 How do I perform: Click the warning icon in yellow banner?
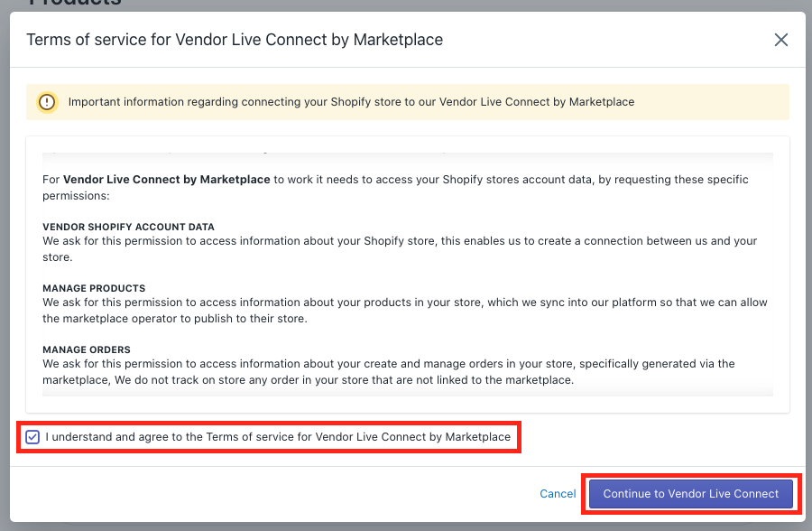[x=47, y=102]
